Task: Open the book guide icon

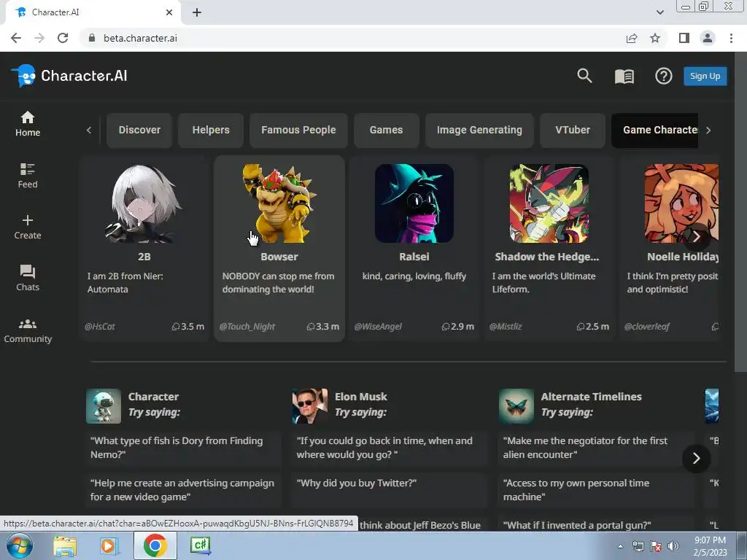Action: (x=624, y=76)
